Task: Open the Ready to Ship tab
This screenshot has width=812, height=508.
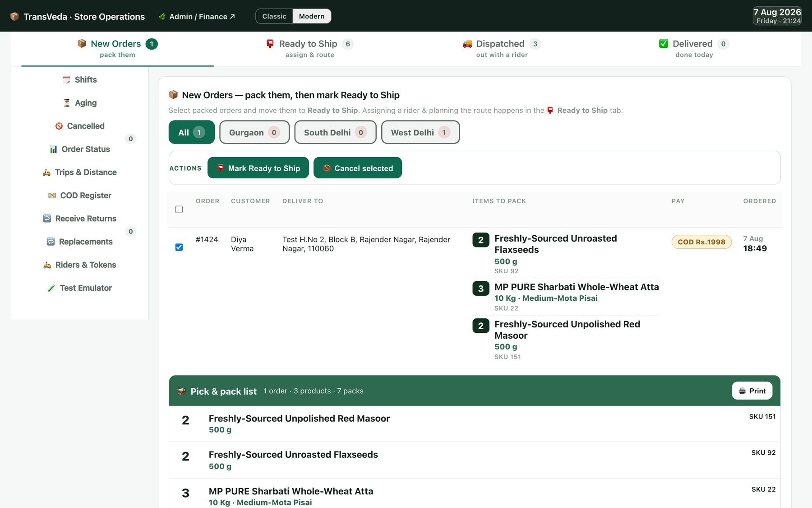Action: click(309, 49)
